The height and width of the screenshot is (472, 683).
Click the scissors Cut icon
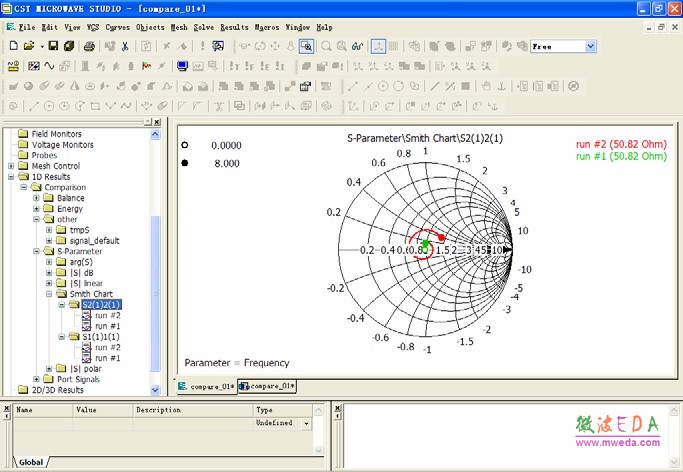(x=125, y=46)
